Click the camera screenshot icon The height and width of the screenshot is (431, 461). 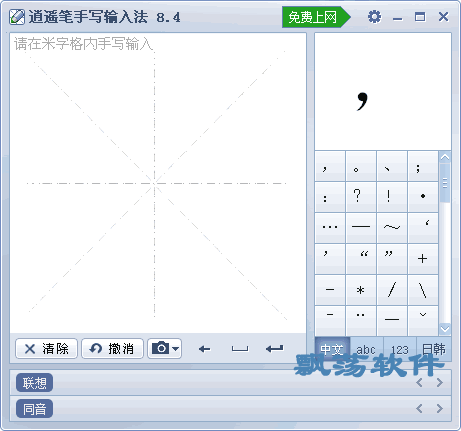tap(160, 349)
